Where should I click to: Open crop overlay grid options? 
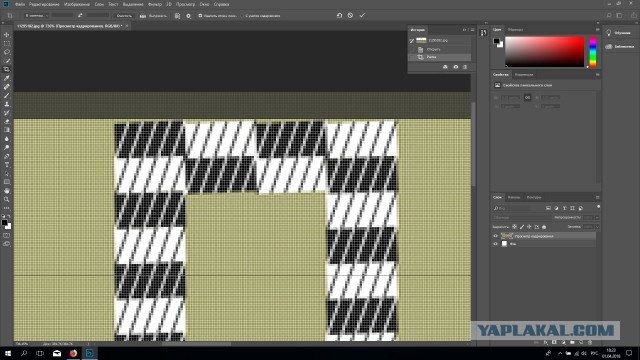coord(177,16)
